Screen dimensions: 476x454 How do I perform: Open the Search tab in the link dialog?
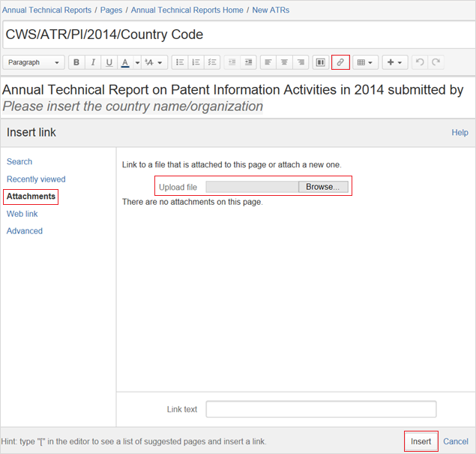[19, 161]
